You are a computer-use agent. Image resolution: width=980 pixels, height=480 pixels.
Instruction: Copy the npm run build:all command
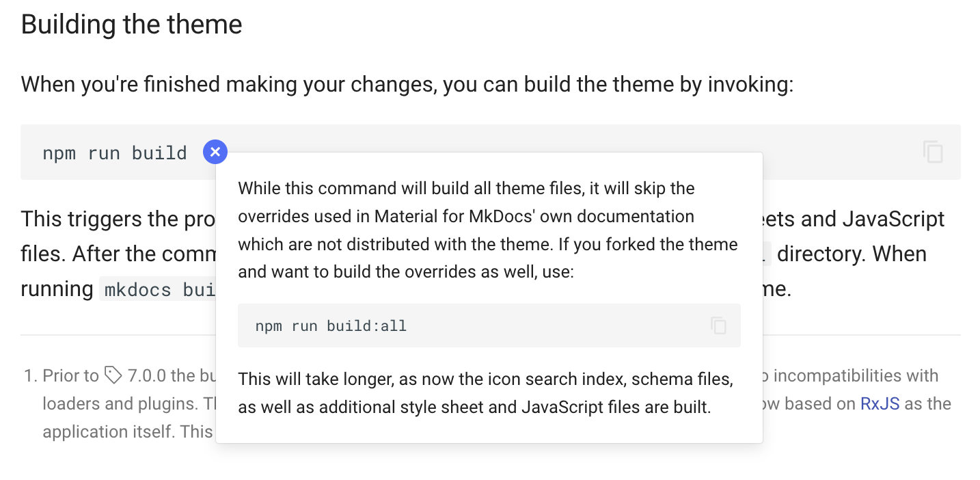[x=718, y=325]
